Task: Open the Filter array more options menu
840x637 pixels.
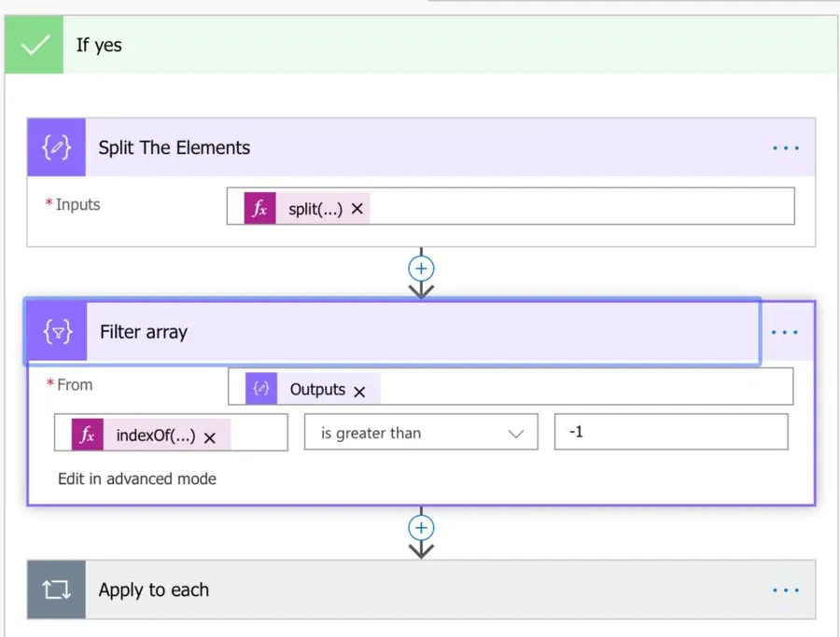Action: 786,332
